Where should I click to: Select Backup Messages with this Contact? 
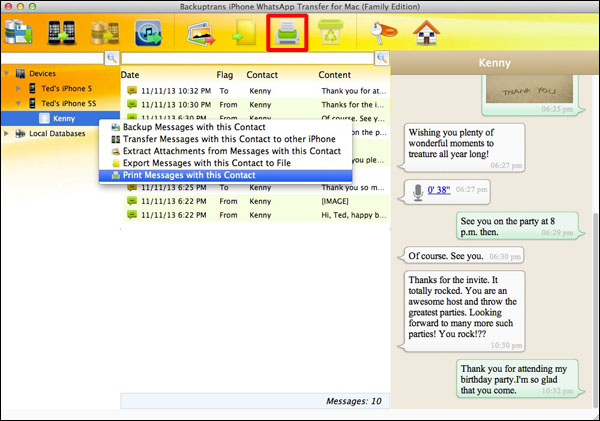click(225, 127)
